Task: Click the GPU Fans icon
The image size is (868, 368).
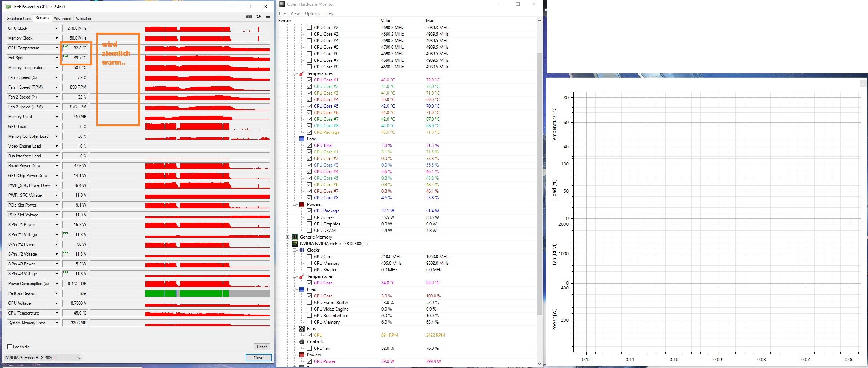Action: click(302, 329)
